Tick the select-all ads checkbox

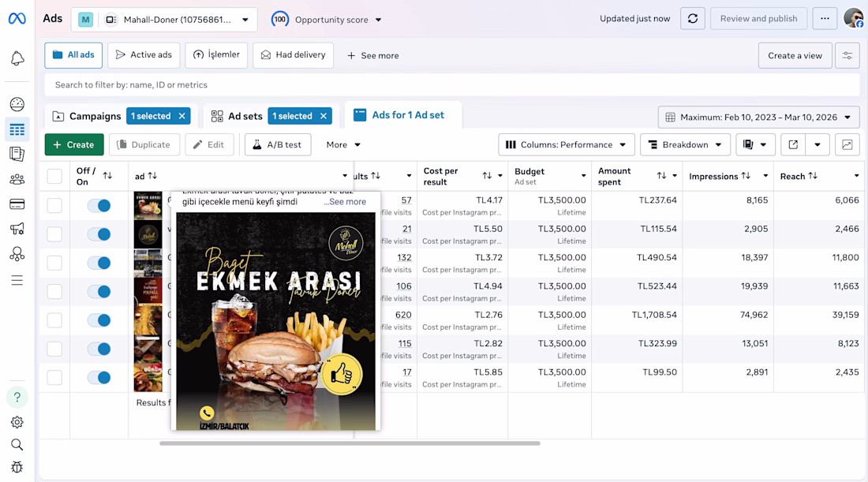pyautogui.click(x=54, y=177)
